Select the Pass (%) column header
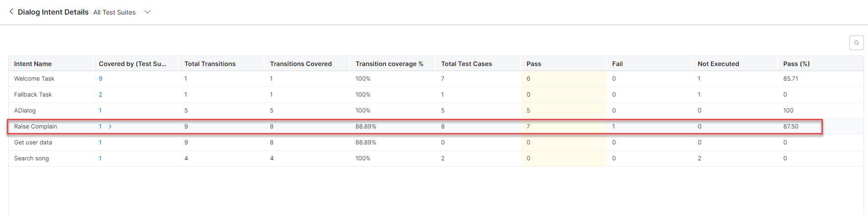 pos(796,64)
